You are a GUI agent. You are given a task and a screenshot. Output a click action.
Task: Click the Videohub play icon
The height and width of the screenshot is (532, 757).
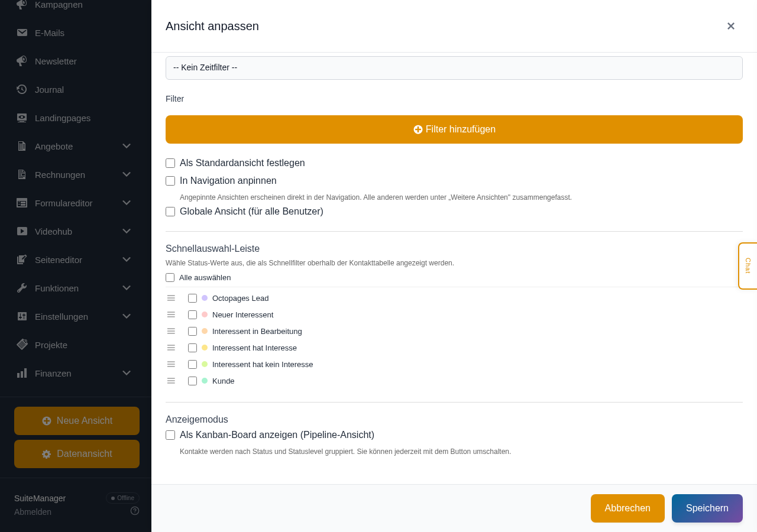pos(22,231)
